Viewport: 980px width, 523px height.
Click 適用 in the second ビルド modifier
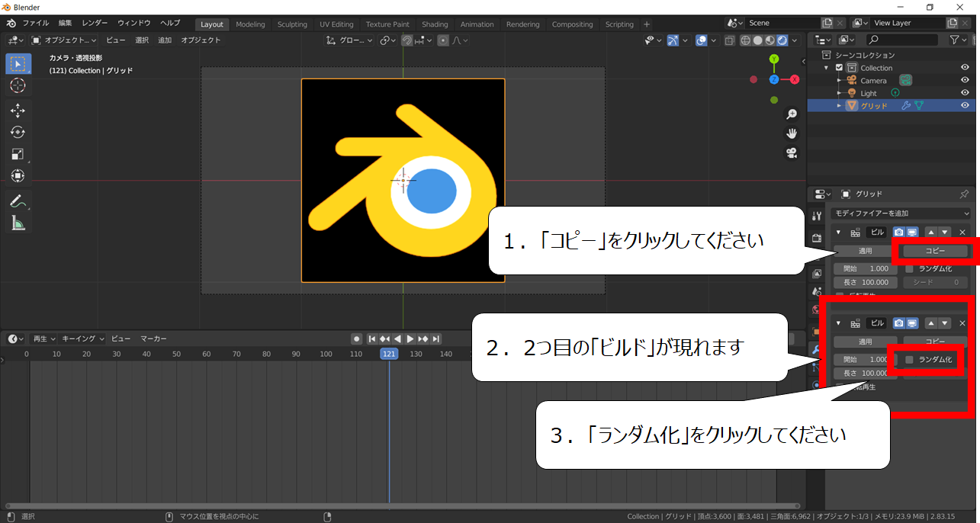[x=865, y=342]
